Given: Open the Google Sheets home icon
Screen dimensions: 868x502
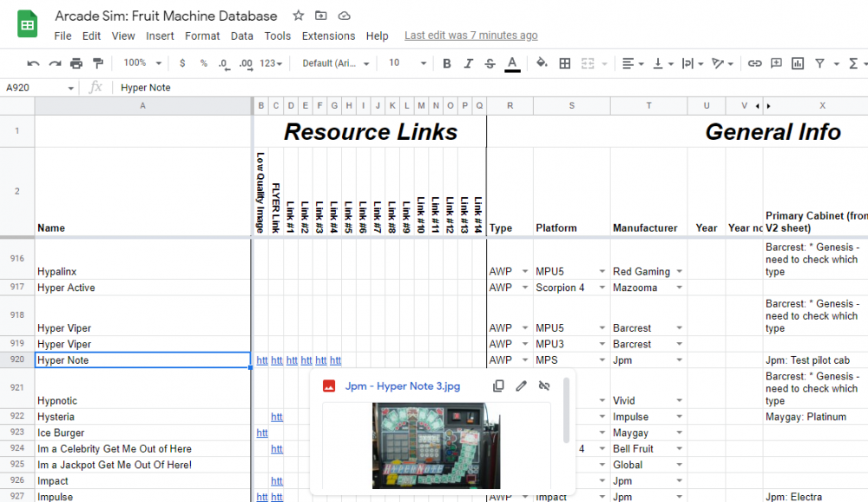Looking at the screenshot, I should click(27, 24).
